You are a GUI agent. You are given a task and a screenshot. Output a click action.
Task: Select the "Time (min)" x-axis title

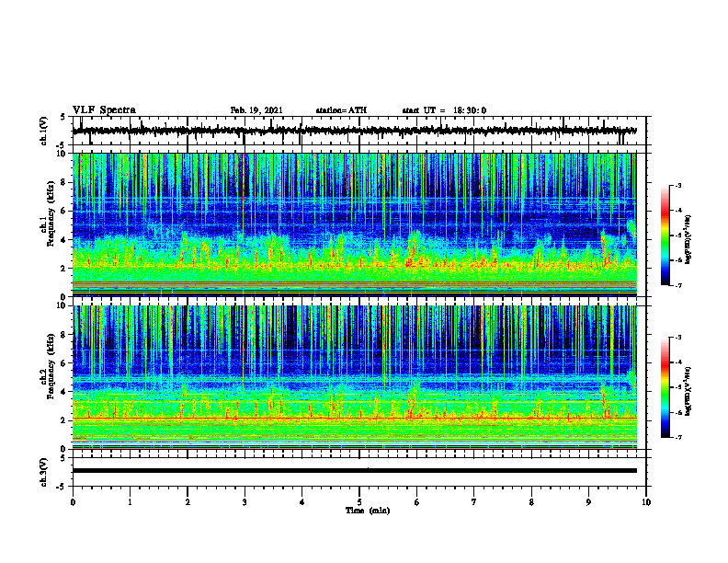tap(368, 511)
